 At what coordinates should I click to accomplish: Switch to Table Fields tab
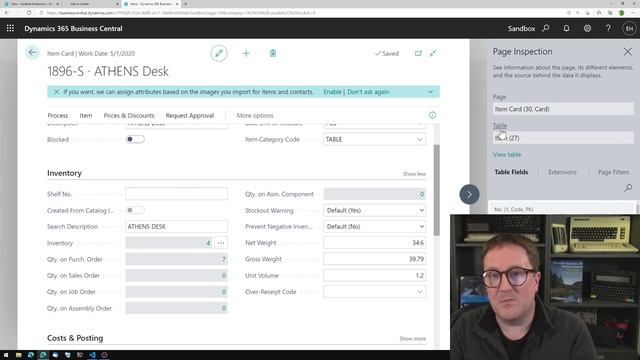click(511, 172)
